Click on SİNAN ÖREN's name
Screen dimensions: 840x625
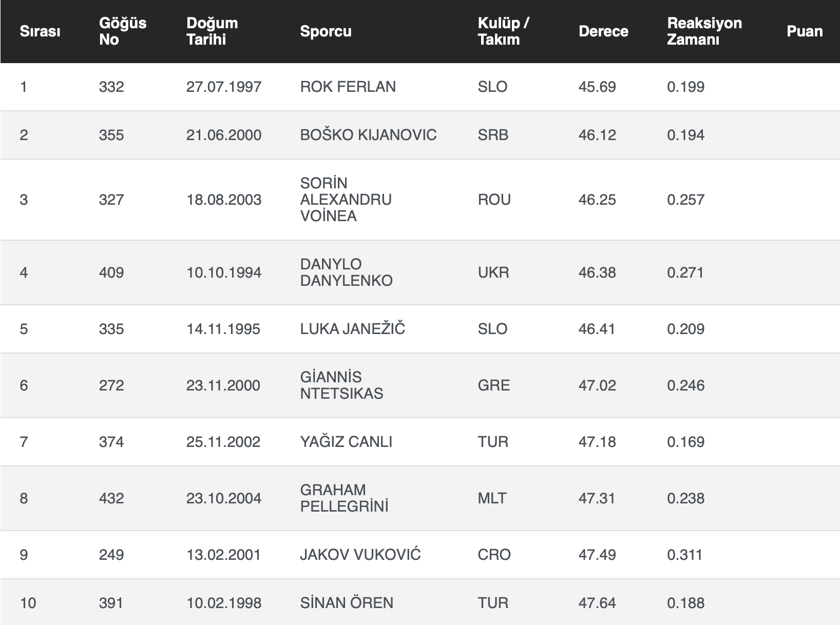pos(347,603)
